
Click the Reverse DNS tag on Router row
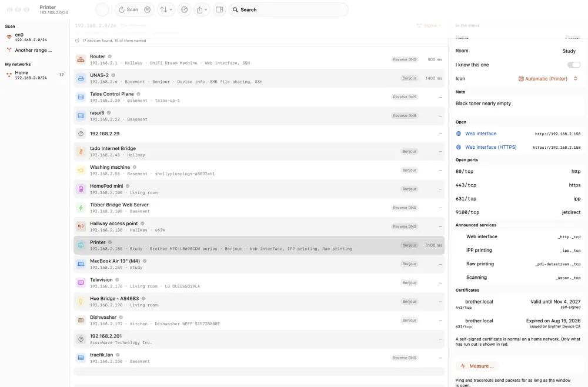coord(405,59)
